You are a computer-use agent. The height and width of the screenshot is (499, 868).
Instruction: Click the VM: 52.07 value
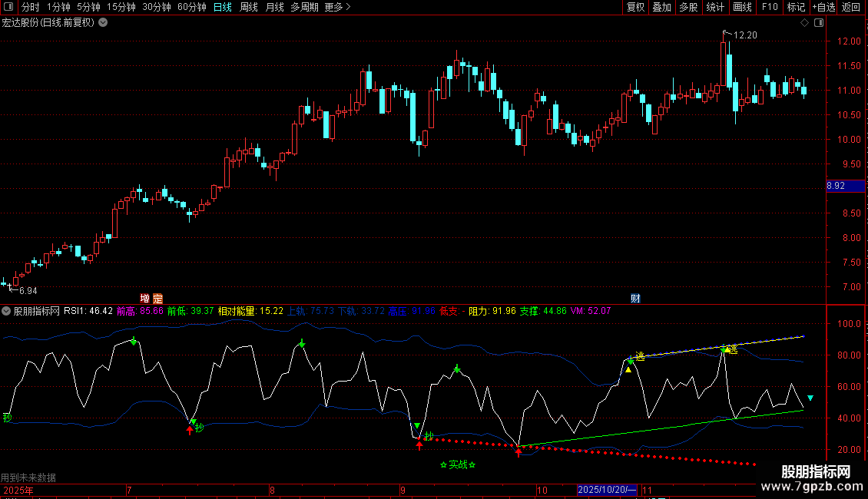[x=591, y=311]
